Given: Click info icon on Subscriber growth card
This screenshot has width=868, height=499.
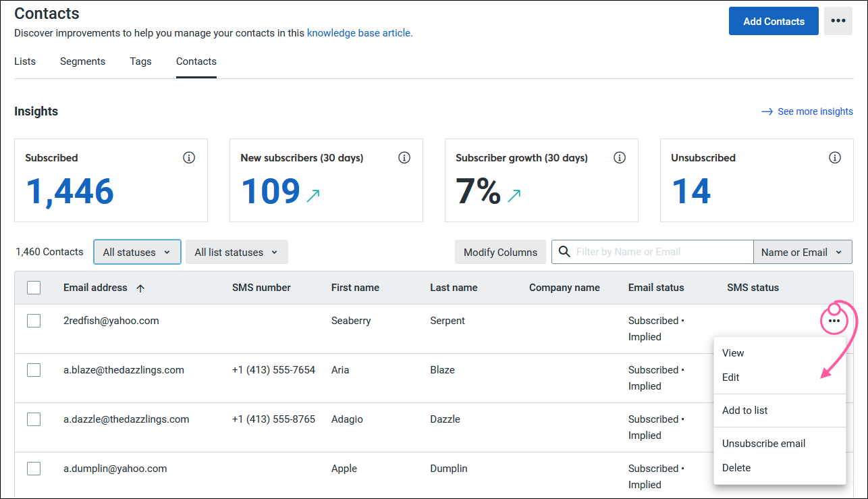Looking at the screenshot, I should click(620, 157).
